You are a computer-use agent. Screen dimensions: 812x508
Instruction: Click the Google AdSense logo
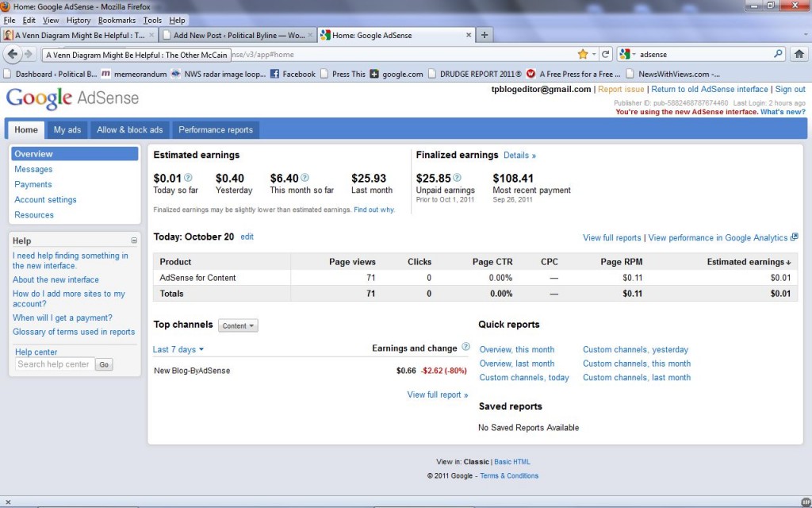pyautogui.click(x=72, y=98)
